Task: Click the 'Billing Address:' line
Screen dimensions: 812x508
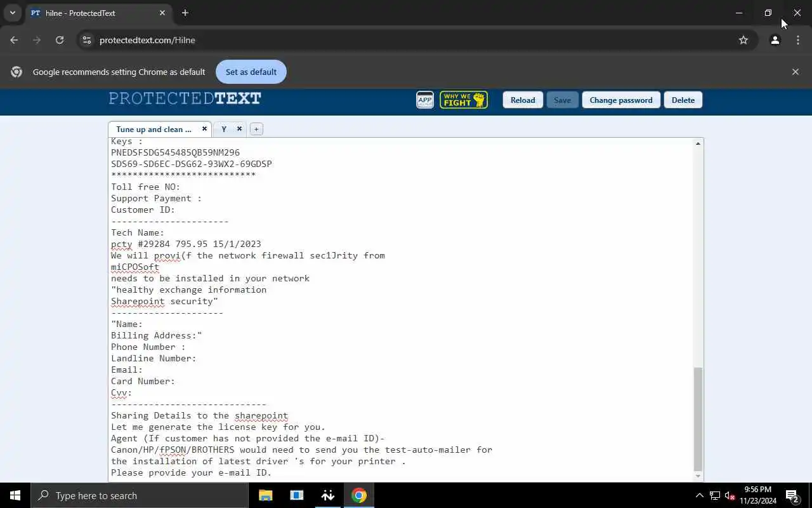Action: point(157,335)
